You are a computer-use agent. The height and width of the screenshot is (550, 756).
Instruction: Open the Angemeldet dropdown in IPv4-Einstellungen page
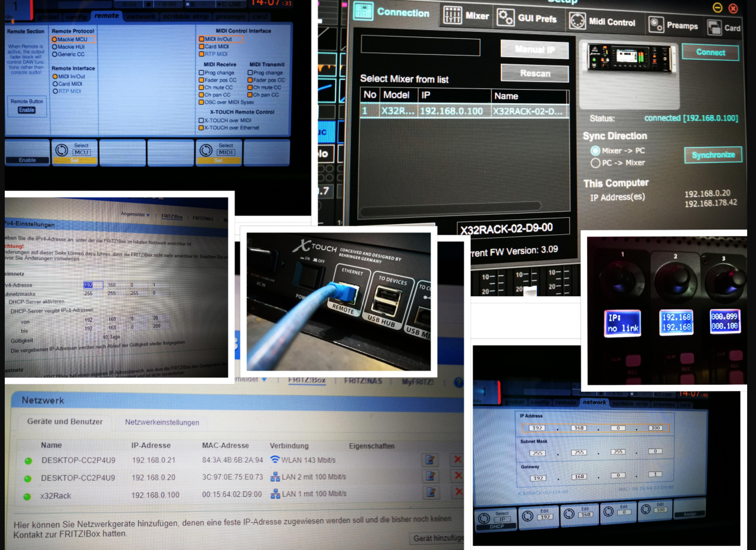tap(135, 215)
